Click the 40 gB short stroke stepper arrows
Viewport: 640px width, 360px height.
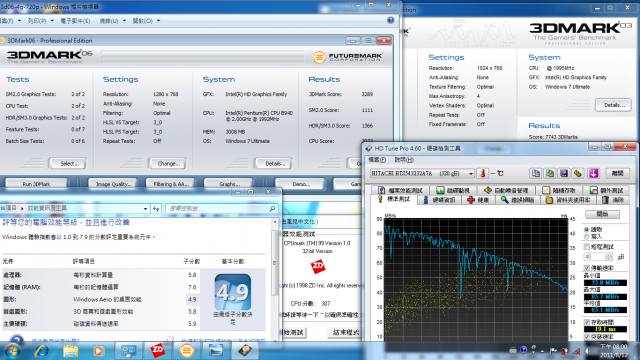pyautogui.click(x=608, y=257)
